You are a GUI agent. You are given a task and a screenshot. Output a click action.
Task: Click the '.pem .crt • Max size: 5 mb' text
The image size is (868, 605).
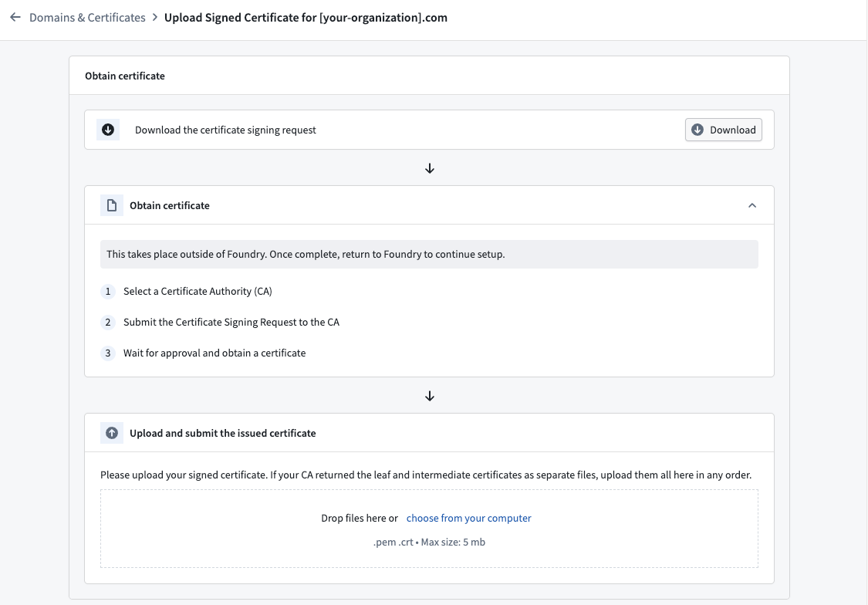(429, 542)
